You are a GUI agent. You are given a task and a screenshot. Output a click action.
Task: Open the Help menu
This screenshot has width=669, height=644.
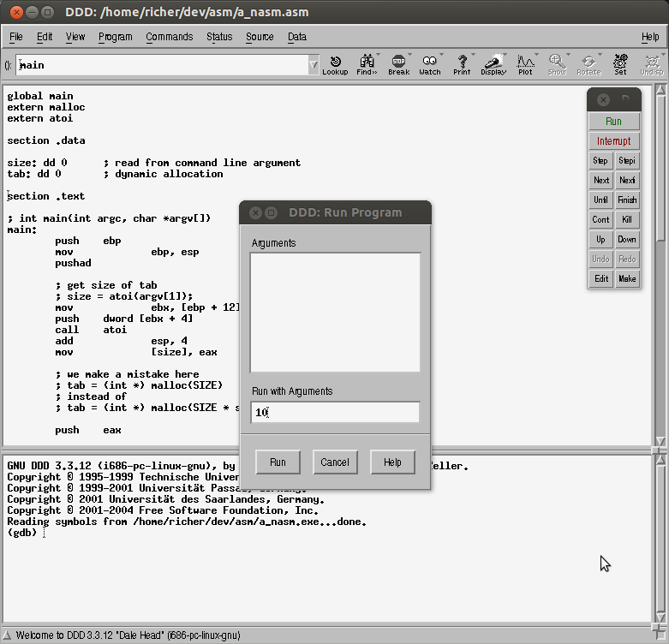click(650, 37)
